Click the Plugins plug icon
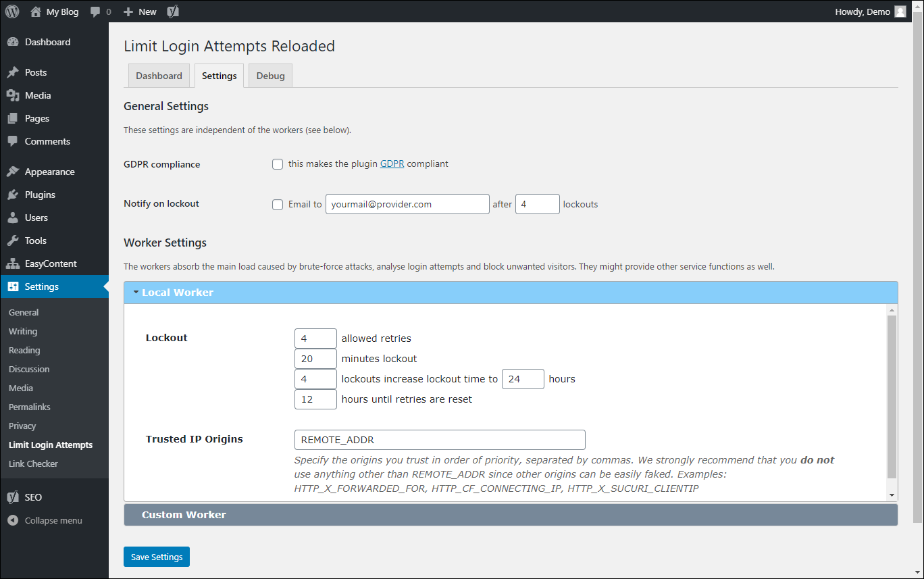 13,195
